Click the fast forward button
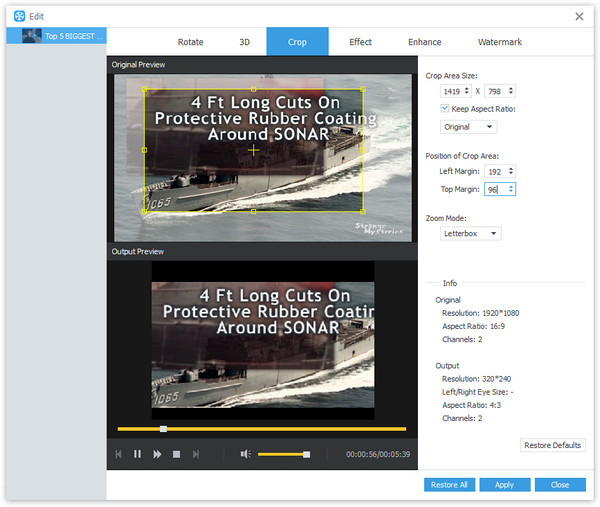Screen dimensions: 600x507 click(157, 454)
